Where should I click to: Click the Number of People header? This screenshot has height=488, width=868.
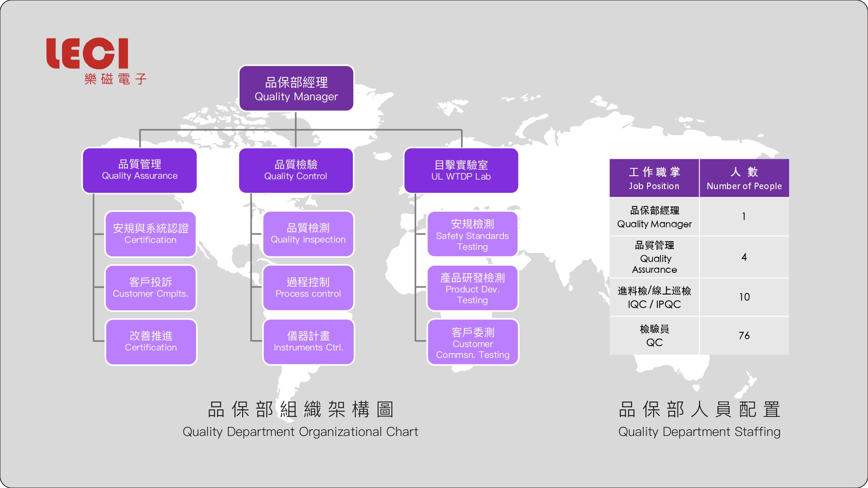pos(744,178)
